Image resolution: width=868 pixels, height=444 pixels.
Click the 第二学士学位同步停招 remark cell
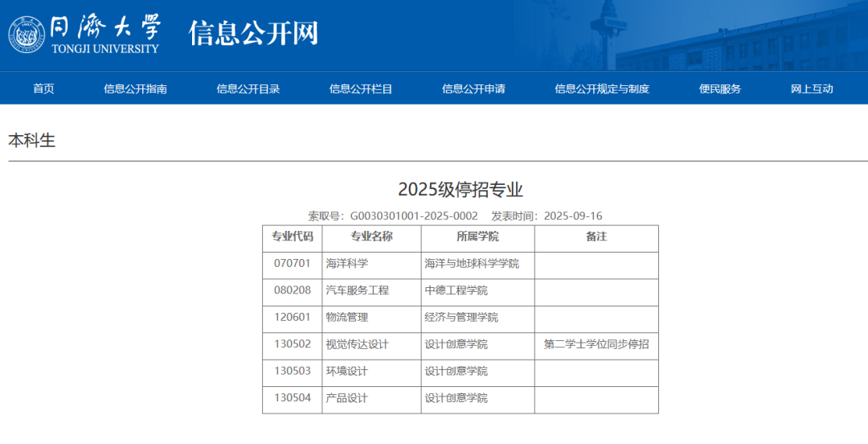click(596, 344)
